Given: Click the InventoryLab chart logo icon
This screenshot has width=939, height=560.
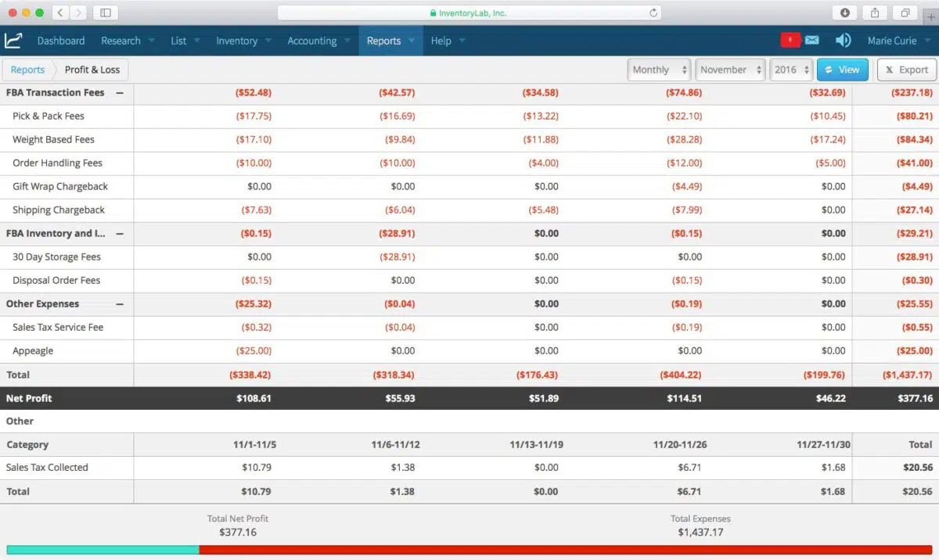Looking at the screenshot, I should coord(13,41).
